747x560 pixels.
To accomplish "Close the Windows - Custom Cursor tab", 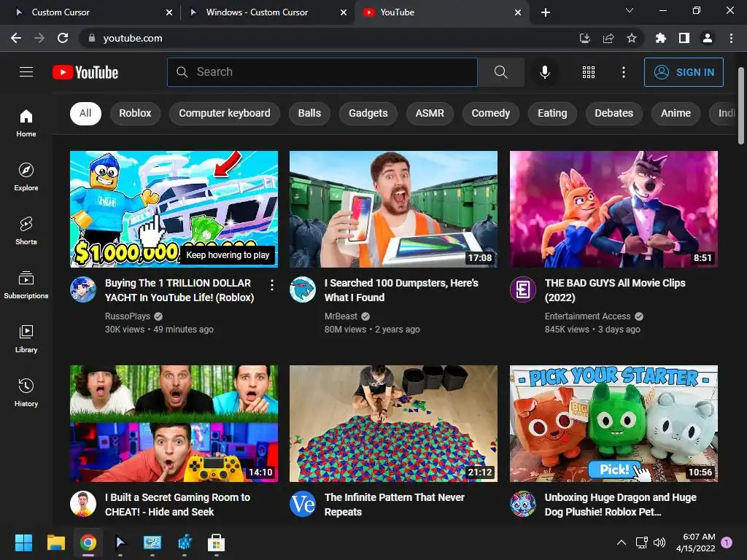I will coord(344,12).
